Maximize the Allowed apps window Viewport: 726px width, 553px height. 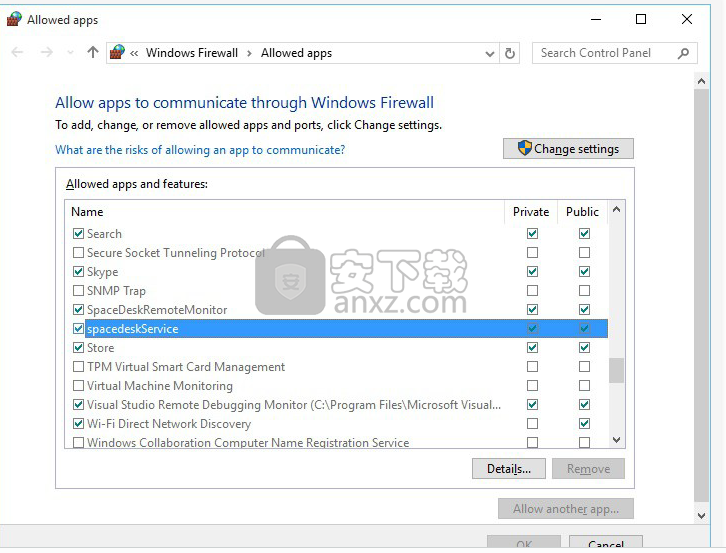click(x=641, y=19)
